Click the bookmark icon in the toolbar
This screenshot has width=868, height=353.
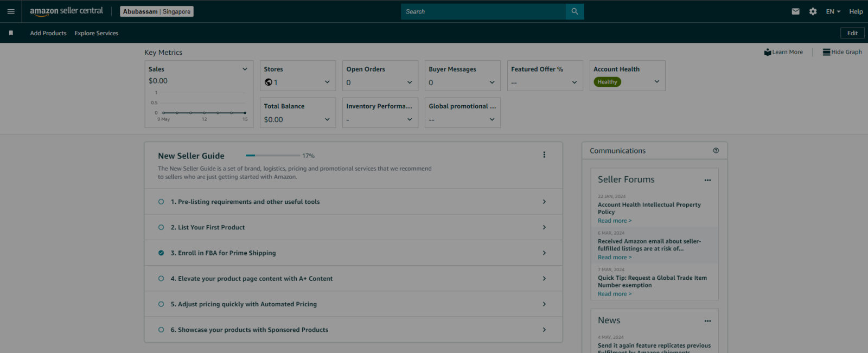[x=11, y=33]
